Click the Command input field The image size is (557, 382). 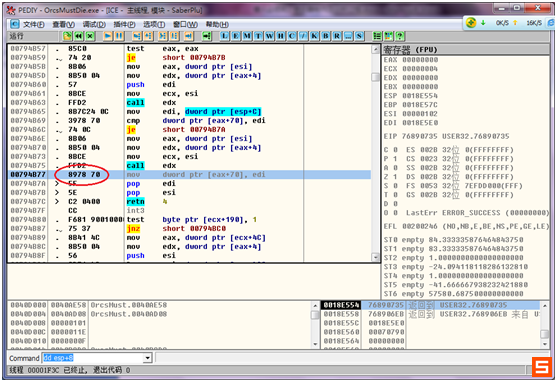[x=93, y=358]
